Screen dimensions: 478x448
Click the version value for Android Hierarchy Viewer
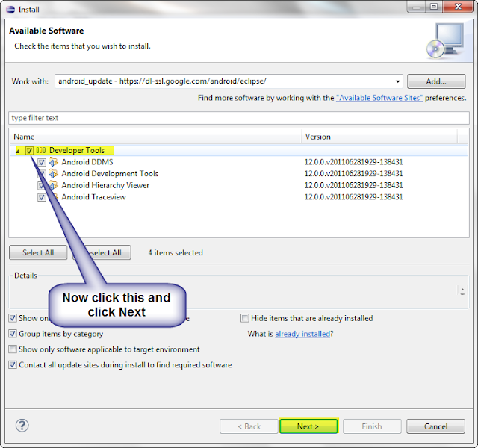pos(353,185)
